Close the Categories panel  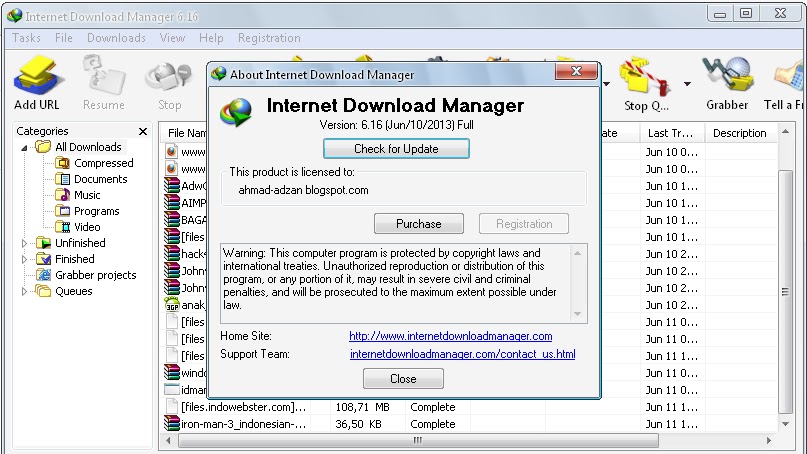click(143, 131)
